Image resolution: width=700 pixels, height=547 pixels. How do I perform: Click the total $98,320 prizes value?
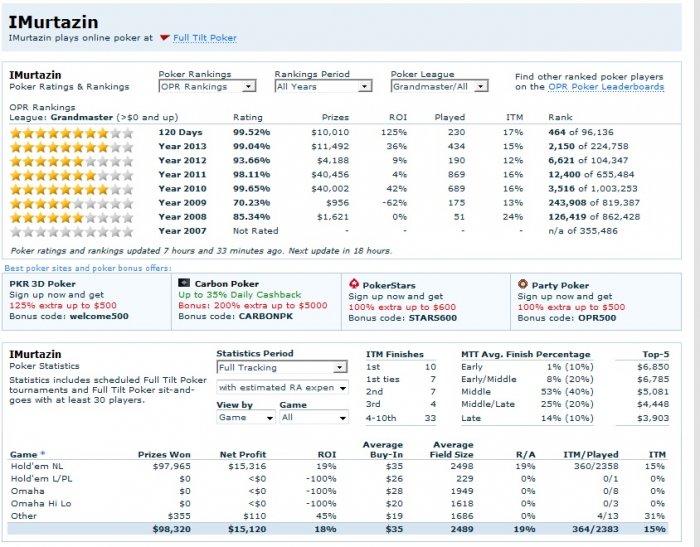click(171, 529)
